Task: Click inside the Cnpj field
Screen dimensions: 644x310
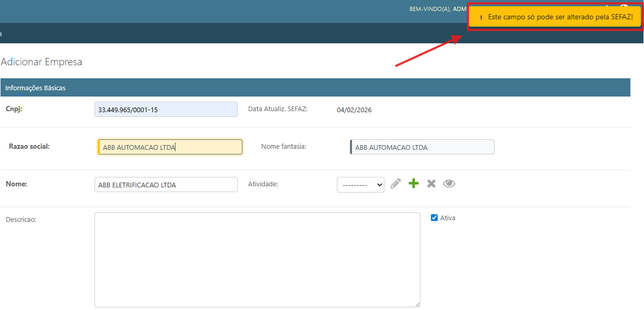Action: pyautogui.click(x=166, y=110)
